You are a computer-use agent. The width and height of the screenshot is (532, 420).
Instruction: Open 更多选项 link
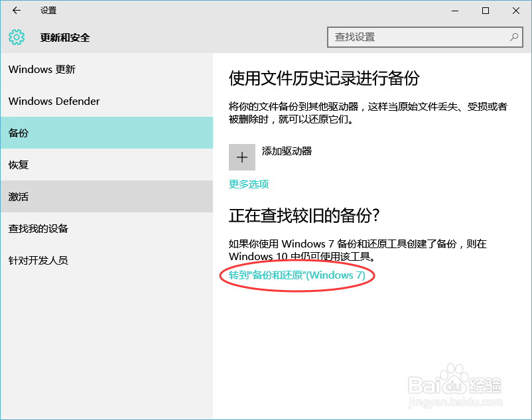pos(249,184)
